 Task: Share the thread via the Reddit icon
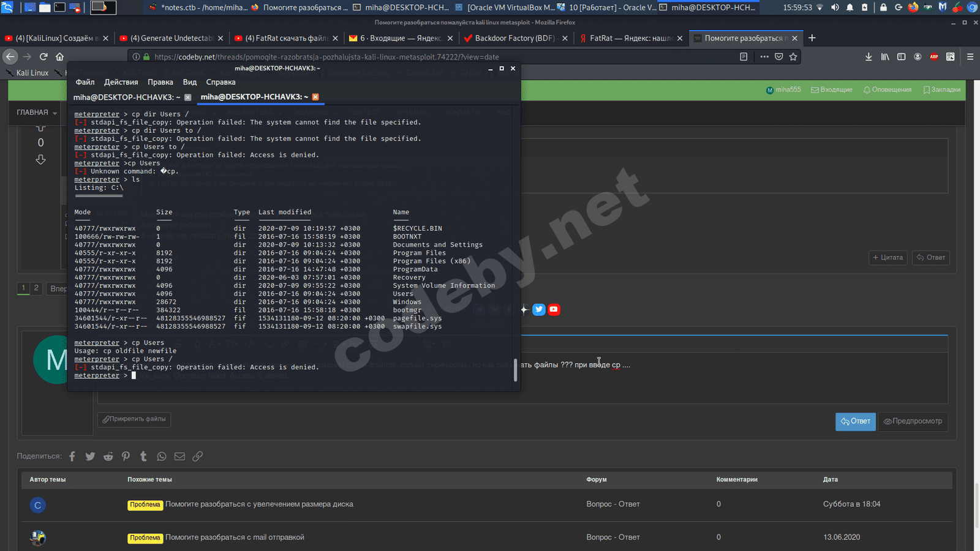tap(108, 456)
